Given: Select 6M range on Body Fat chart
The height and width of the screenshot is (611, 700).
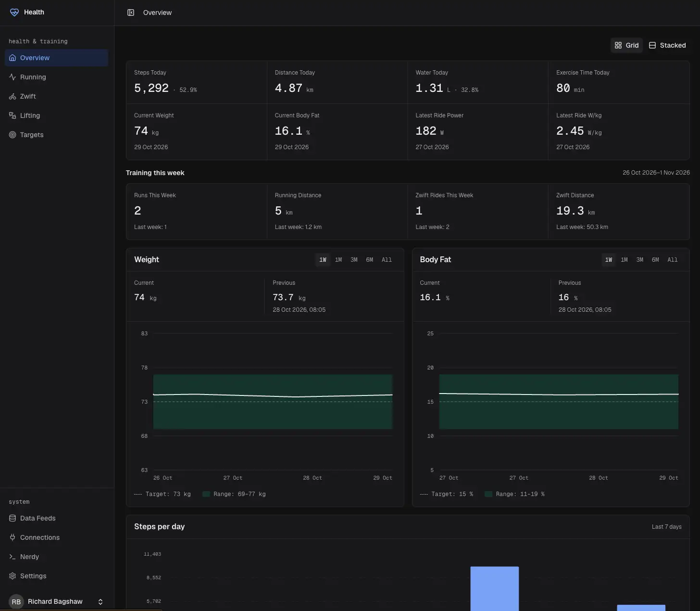Looking at the screenshot, I should [x=655, y=260].
